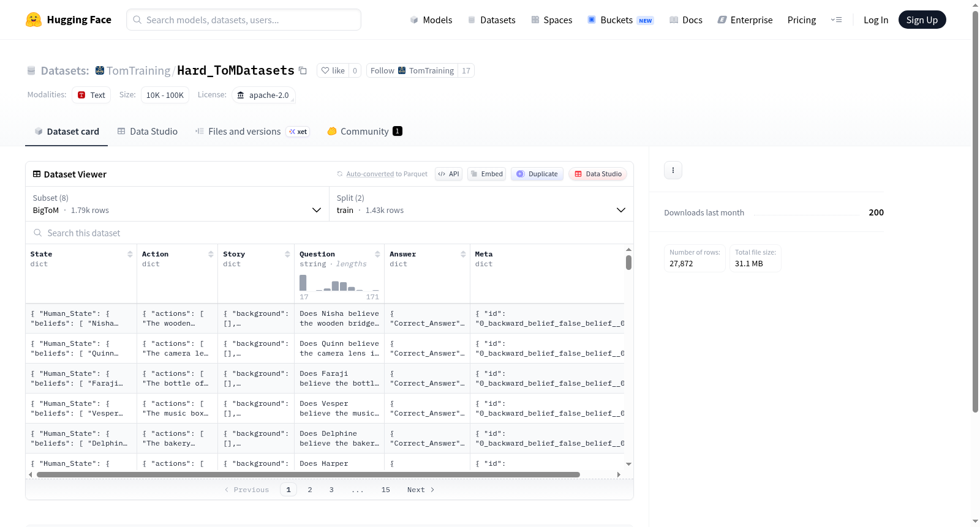
Task: Open the three-dot options menu in sidebar
Action: tap(673, 170)
